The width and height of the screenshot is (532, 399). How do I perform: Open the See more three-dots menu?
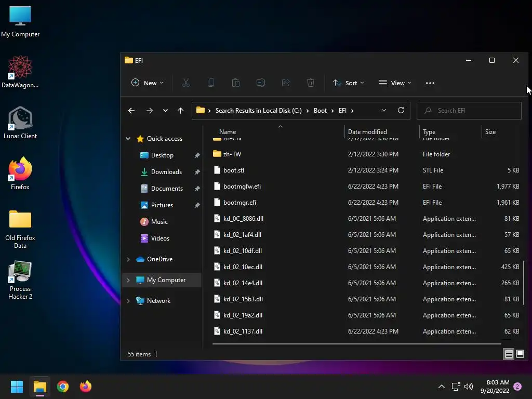tap(430, 83)
